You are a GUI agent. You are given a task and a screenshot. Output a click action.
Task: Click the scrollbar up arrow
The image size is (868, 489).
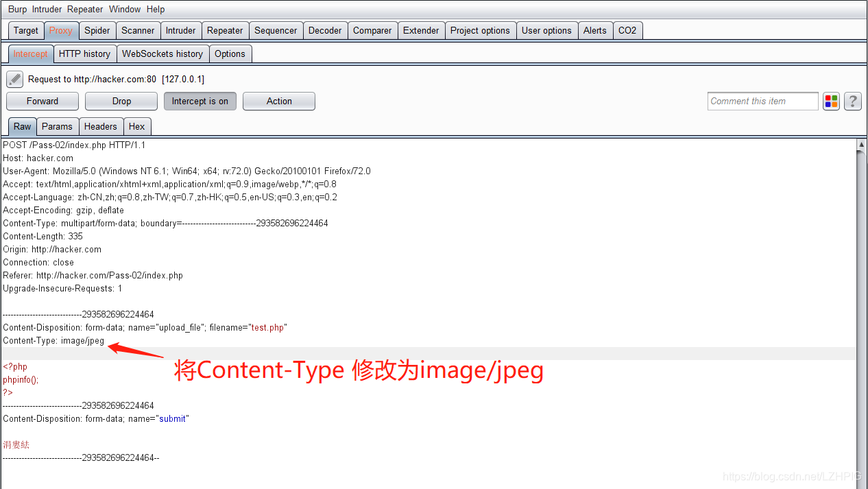(862, 145)
